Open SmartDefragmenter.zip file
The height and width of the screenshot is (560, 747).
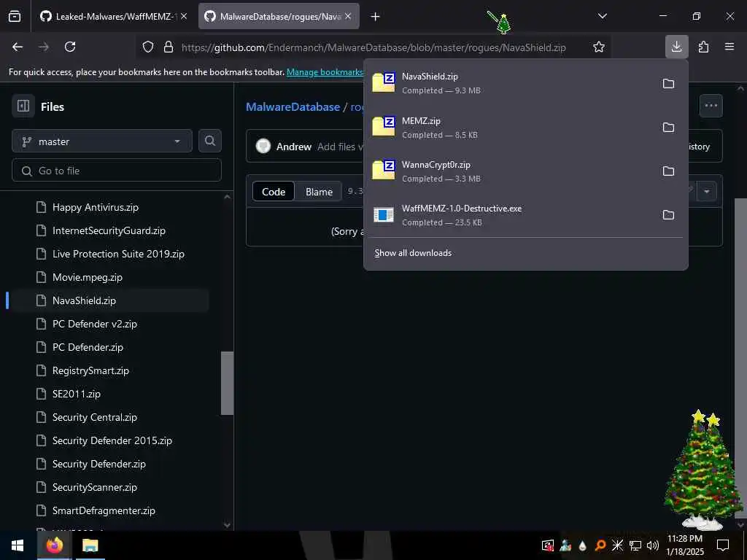coord(104,510)
